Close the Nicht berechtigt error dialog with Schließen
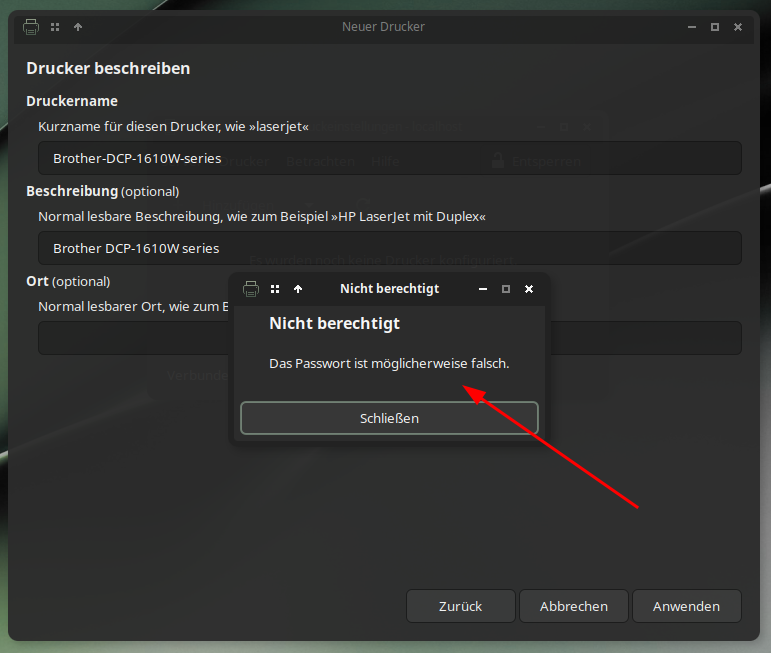The image size is (771, 653). [389, 418]
